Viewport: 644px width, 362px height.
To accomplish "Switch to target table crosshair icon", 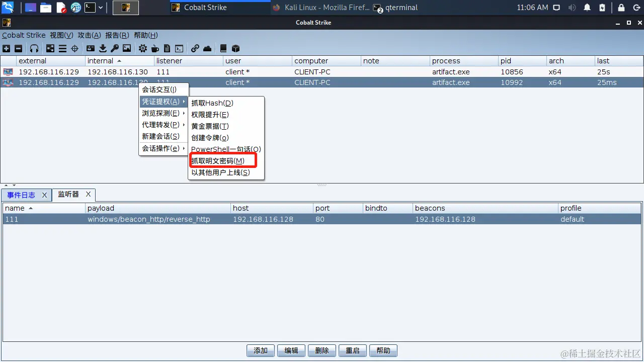I will coord(74,48).
